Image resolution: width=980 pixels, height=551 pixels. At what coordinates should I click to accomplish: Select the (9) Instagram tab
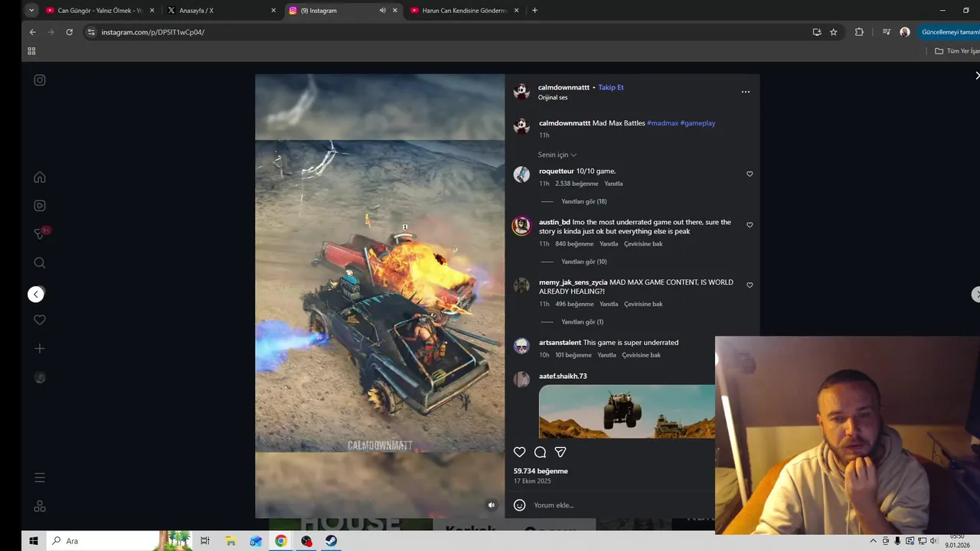[344, 11]
